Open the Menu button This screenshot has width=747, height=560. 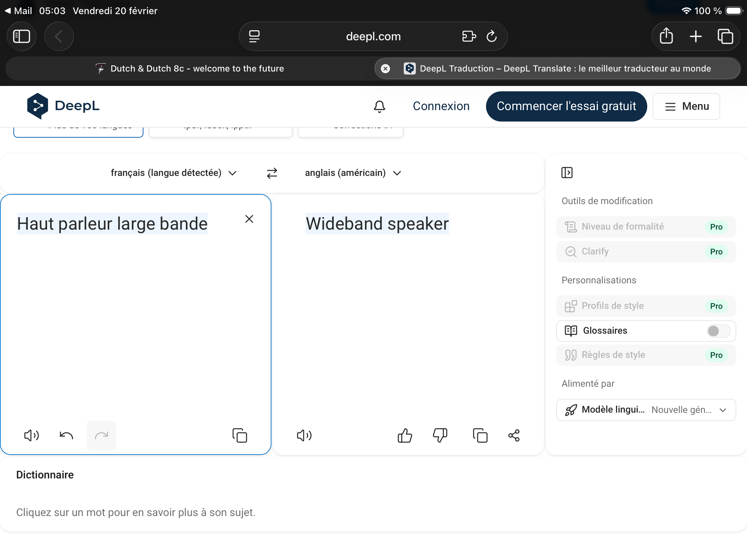click(686, 106)
